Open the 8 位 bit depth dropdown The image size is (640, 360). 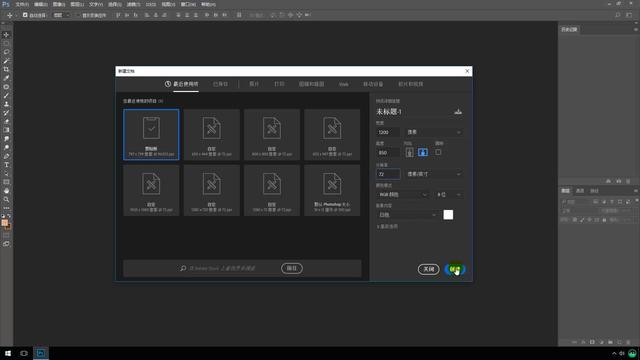click(449, 195)
